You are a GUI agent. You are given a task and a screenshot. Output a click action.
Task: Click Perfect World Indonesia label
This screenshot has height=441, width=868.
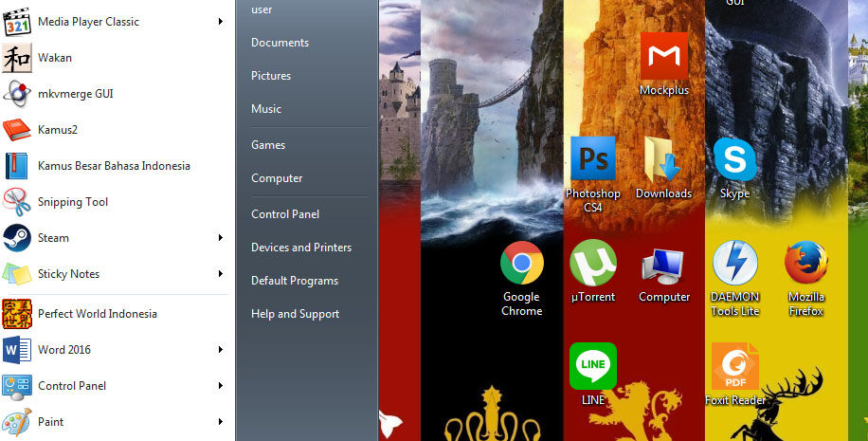tap(98, 314)
